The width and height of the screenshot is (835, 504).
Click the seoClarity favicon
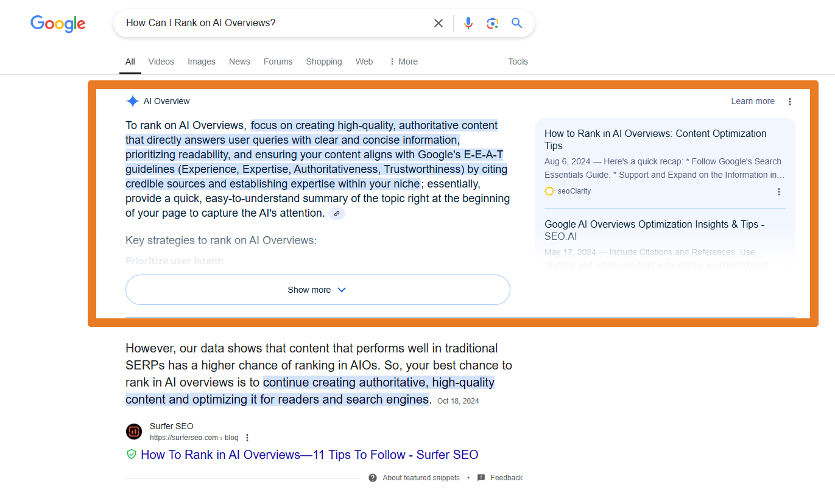(549, 191)
